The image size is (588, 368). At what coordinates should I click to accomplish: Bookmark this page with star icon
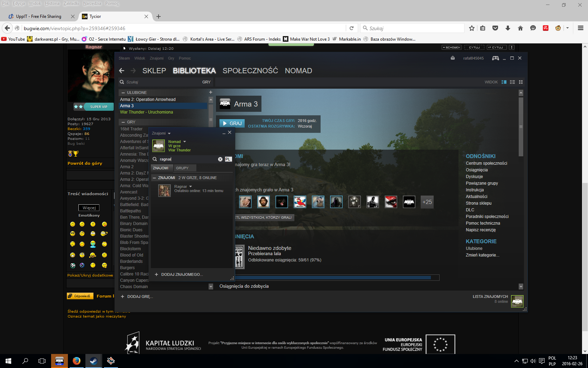point(472,28)
